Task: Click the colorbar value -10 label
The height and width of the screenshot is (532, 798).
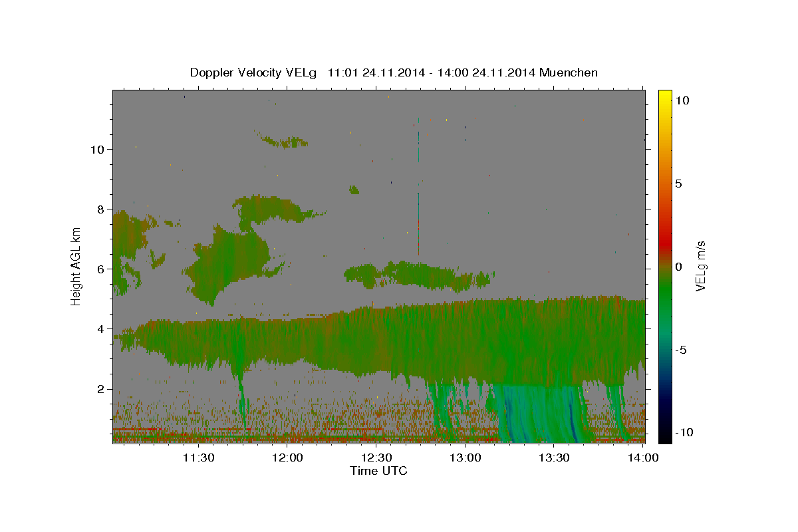Action: click(x=684, y=432)
